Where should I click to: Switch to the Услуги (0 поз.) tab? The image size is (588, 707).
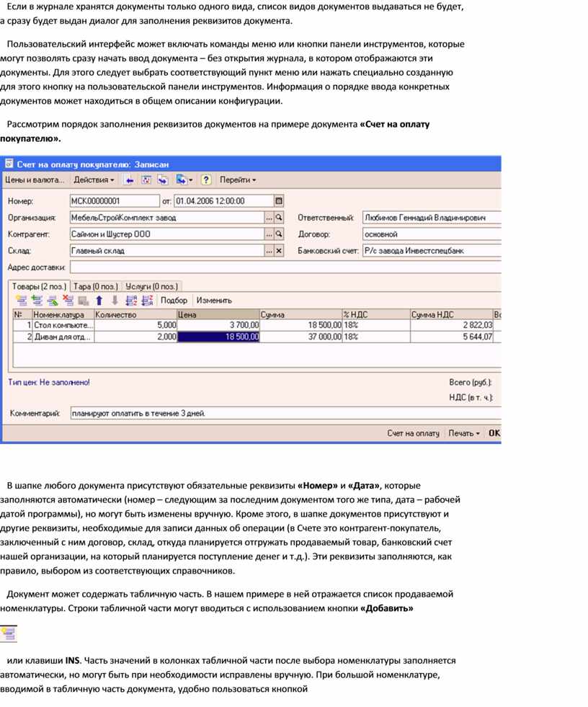151,286
